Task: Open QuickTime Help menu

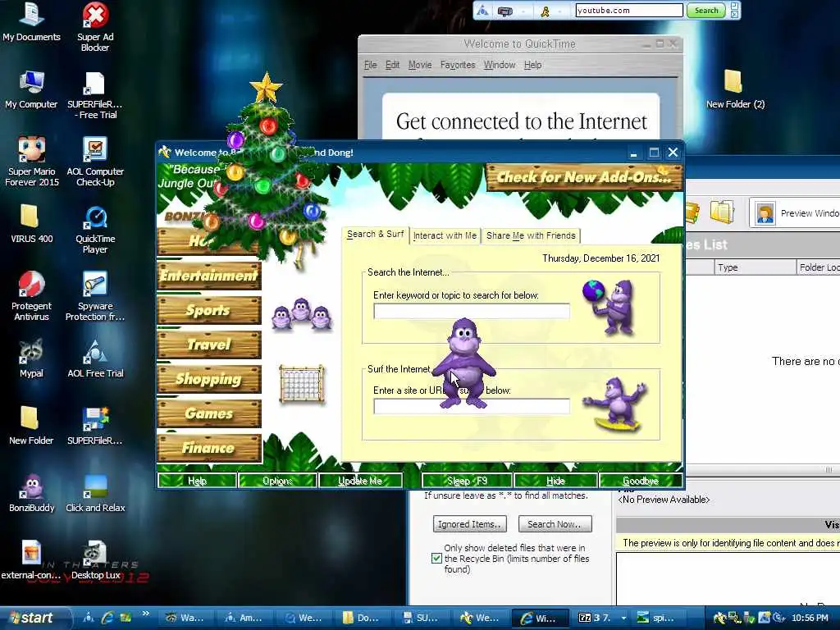Action: (x=532, y=65)
